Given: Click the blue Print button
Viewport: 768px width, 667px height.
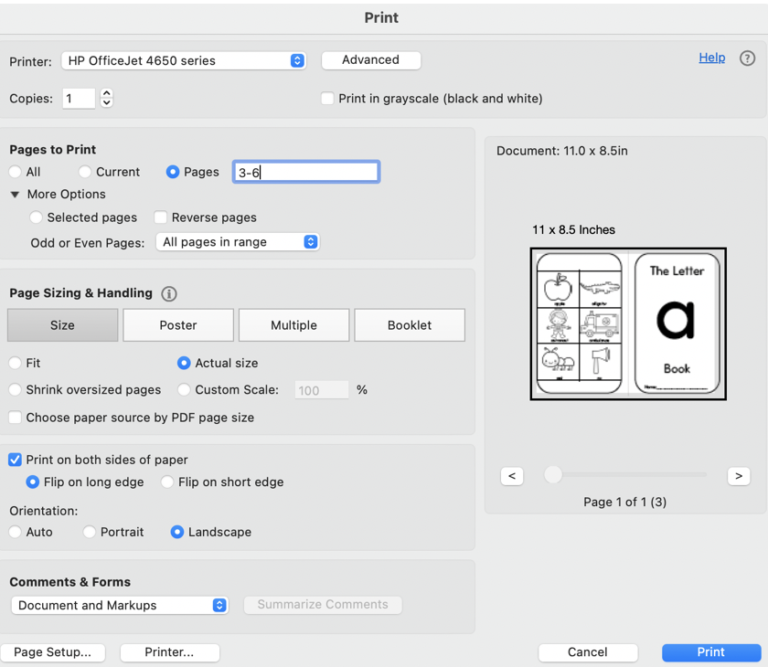Looking at the screenshot, I should 710,652.
